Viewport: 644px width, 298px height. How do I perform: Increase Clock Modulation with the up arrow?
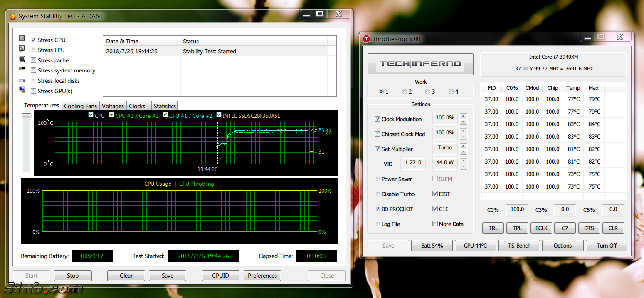pos(464,116)
